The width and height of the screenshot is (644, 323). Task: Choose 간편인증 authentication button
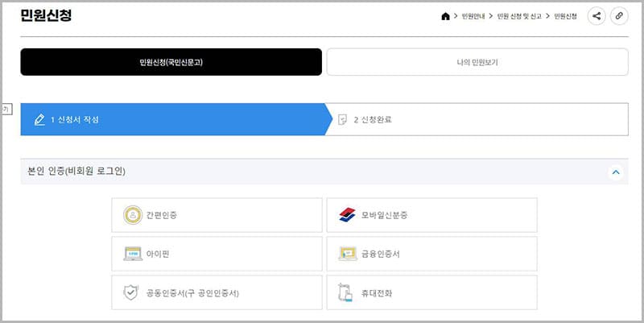pos(217,215)
